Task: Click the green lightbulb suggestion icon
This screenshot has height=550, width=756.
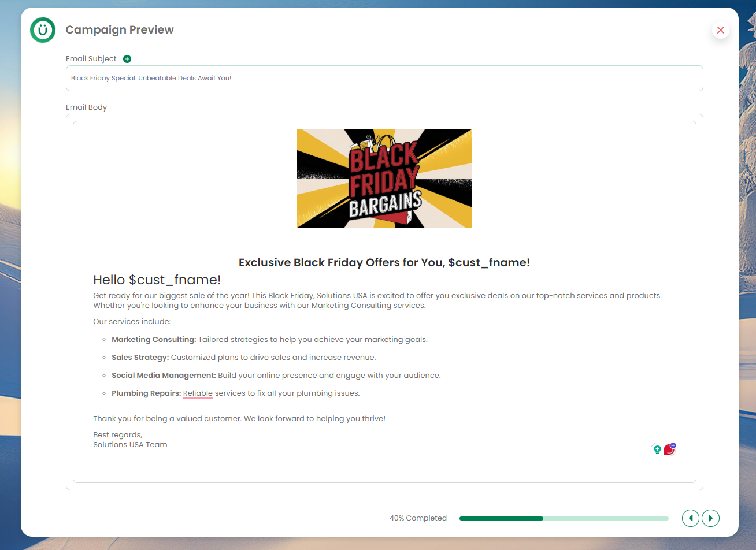Action: tap(657, 449)
